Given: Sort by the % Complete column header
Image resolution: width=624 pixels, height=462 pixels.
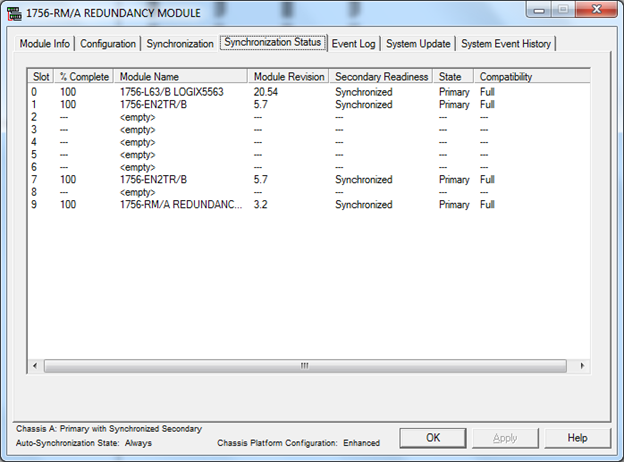Looking at the screenshot, I should pyautogui.click(x=84, y=76).
